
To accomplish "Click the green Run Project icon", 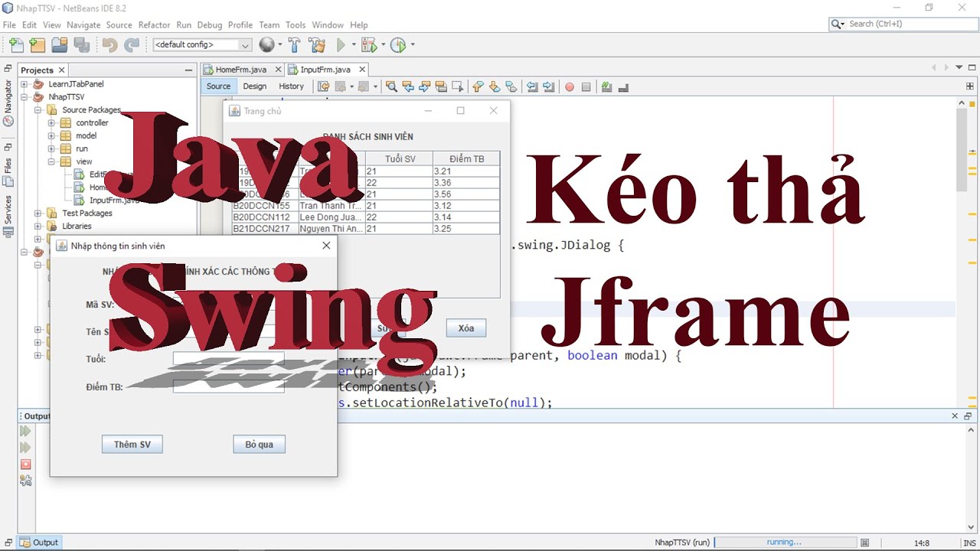I will [341, 45].
